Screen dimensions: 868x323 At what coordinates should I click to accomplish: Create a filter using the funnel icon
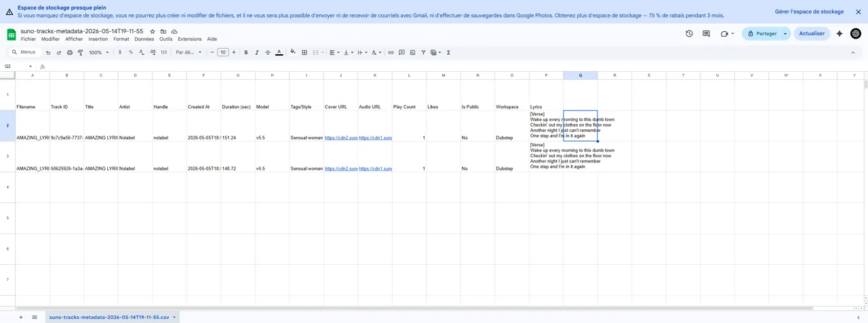pos(423,52)
